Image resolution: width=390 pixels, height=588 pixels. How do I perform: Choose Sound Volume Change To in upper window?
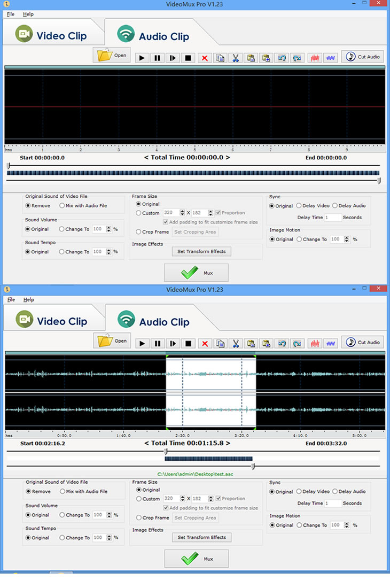74,229
